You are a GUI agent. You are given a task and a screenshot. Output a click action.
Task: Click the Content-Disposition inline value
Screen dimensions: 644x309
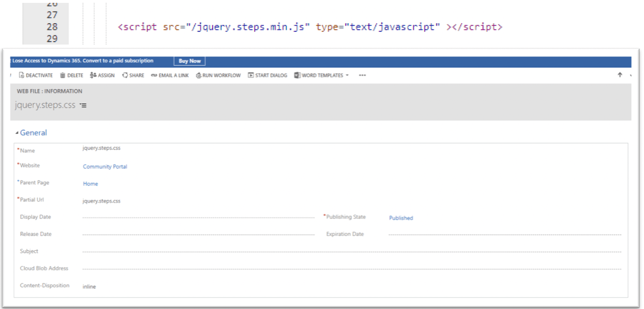89,287
